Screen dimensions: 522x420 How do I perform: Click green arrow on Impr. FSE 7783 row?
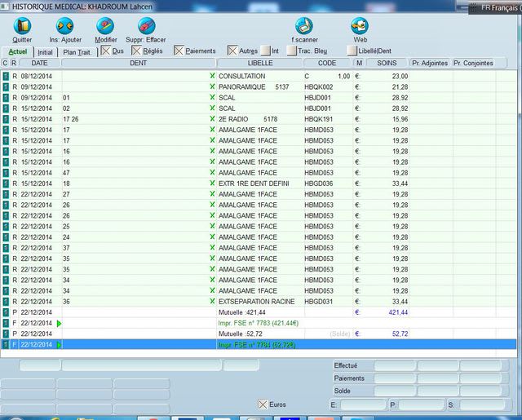point(59,324)
